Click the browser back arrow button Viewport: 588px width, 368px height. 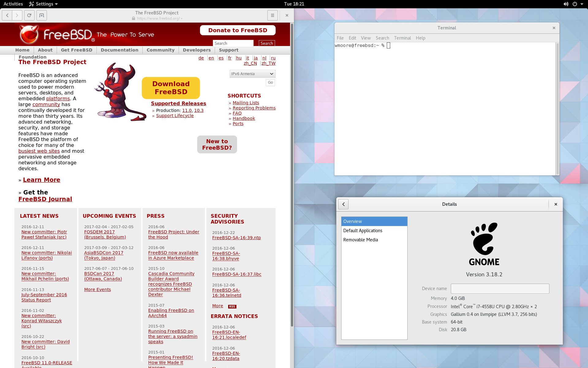coord(7,15)
